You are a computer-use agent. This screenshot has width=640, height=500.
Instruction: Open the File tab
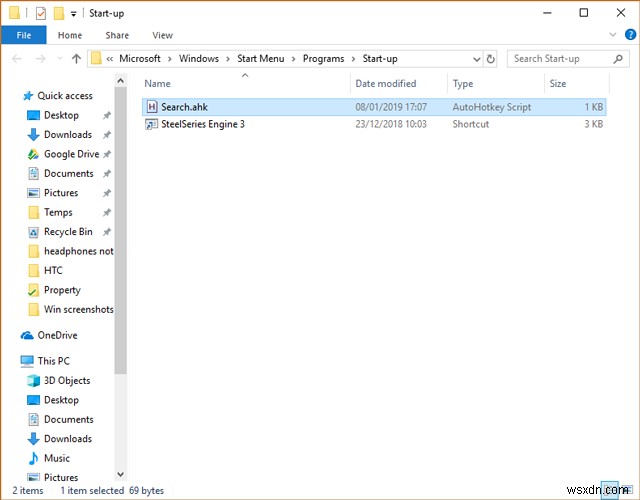click(24, 35)
